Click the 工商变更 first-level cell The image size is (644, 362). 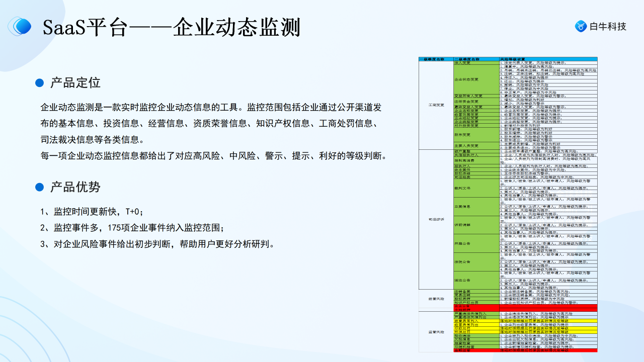[x=436, y=105]
